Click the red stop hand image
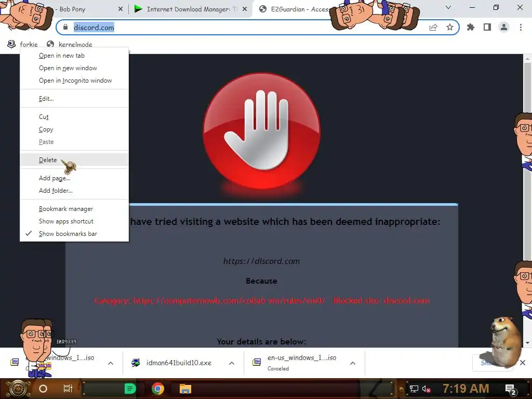The width and height of the screenshot is (532, 399). click(262, 130)
